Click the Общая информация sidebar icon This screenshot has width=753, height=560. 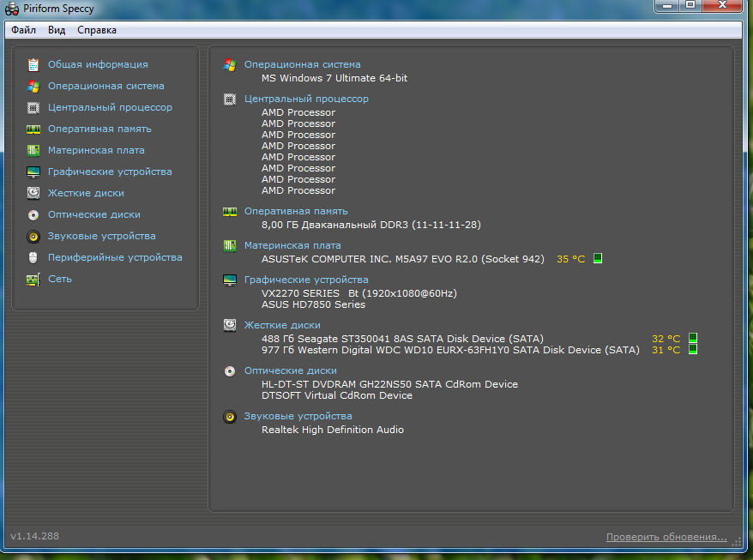tap(33, 64)
